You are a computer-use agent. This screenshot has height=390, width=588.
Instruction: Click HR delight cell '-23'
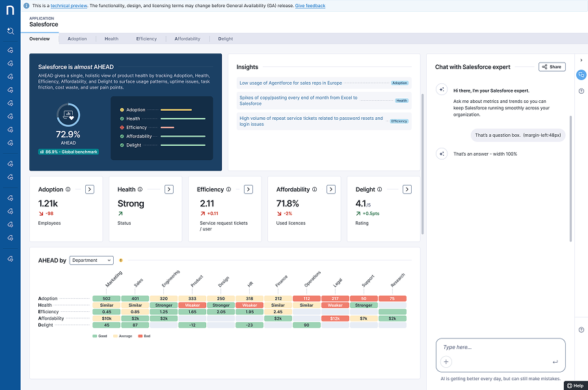249,325
